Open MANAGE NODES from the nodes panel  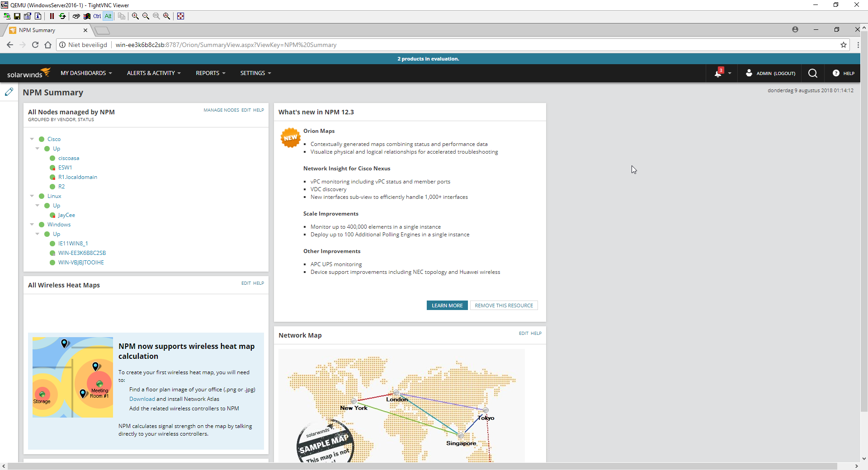click(x=221, y=110)
